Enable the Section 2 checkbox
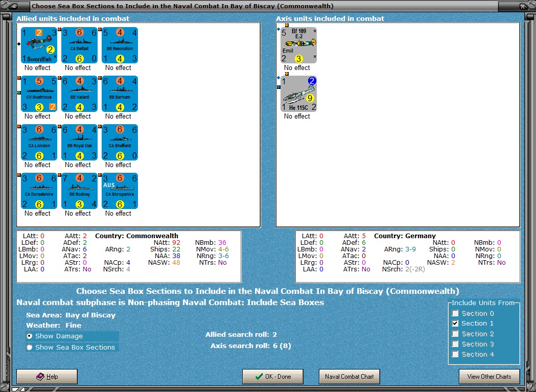 pyautogui.click(x=455, y=334)
